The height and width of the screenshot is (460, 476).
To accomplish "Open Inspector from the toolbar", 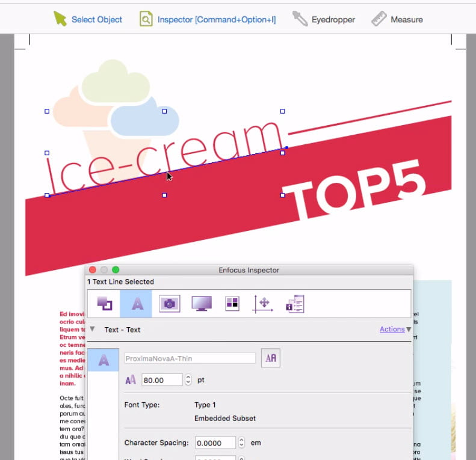I will point(208,19).
